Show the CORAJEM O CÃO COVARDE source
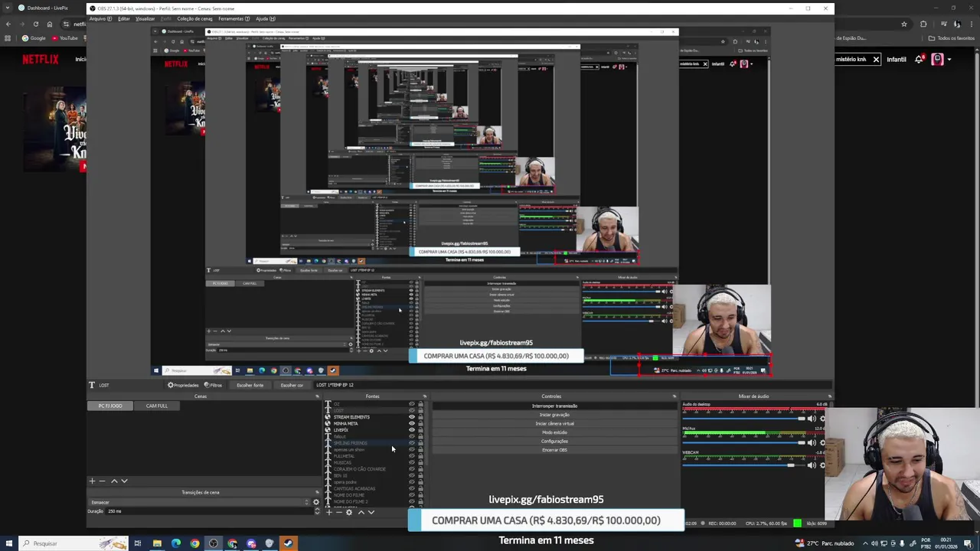980x551 pixels. (411, 469)
